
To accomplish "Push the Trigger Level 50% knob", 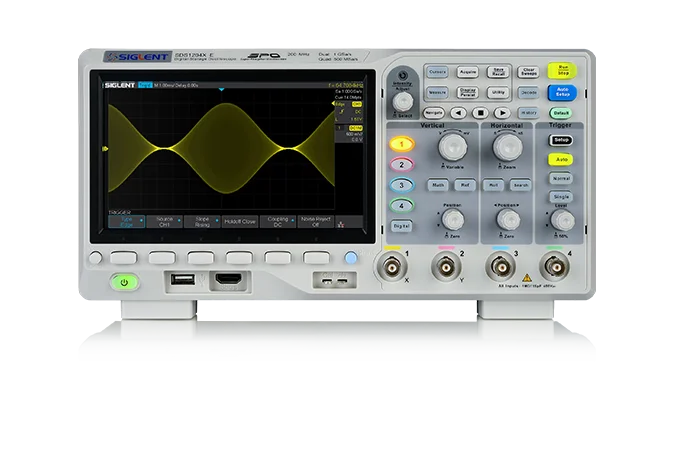I will 563,220.
